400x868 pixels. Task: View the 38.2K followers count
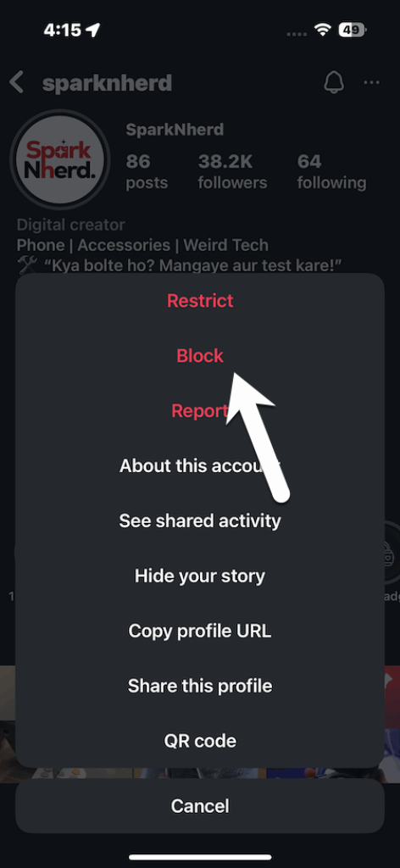tap(232, 171)
